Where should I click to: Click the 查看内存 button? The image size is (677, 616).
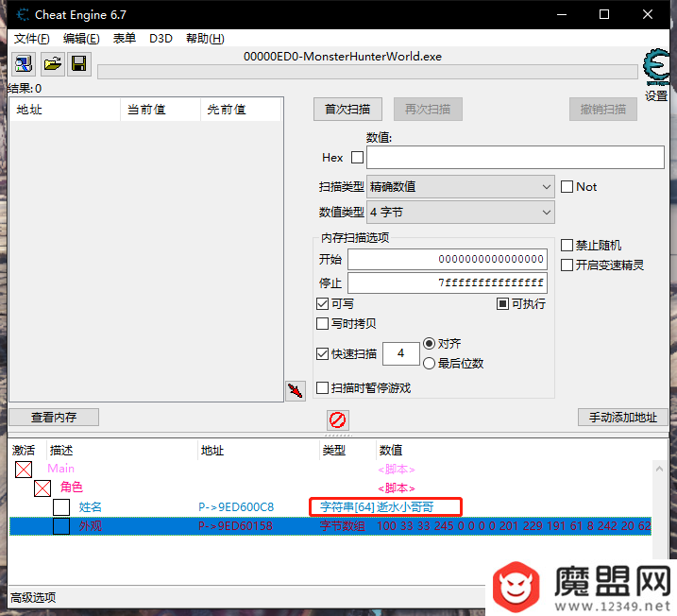click(54, 417)
